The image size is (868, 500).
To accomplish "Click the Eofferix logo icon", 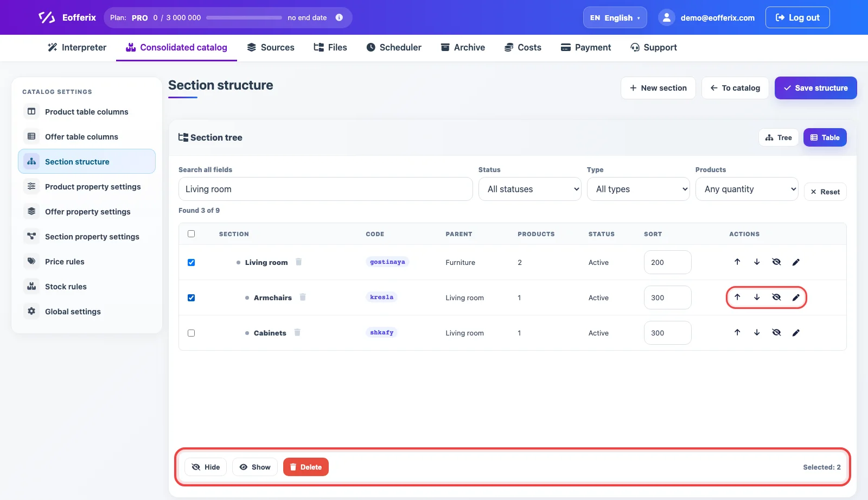I will [x=47, y=17].
